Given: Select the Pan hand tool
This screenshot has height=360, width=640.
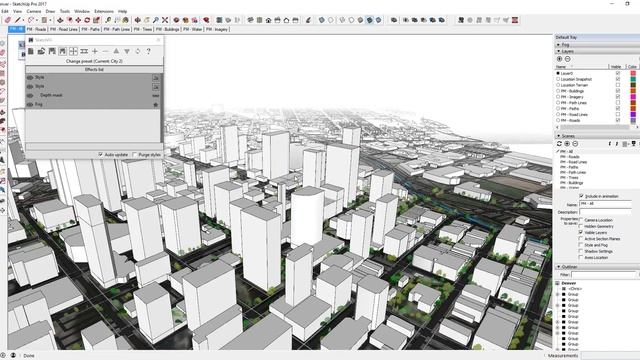Looking at the screenshot, I should (x=147, y=20).
